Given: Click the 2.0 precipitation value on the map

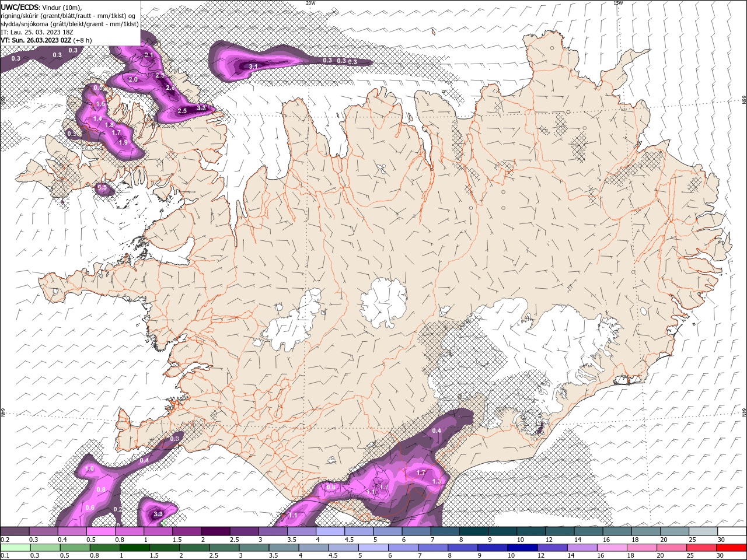Looking at the screenshot, I should [132, 79].
